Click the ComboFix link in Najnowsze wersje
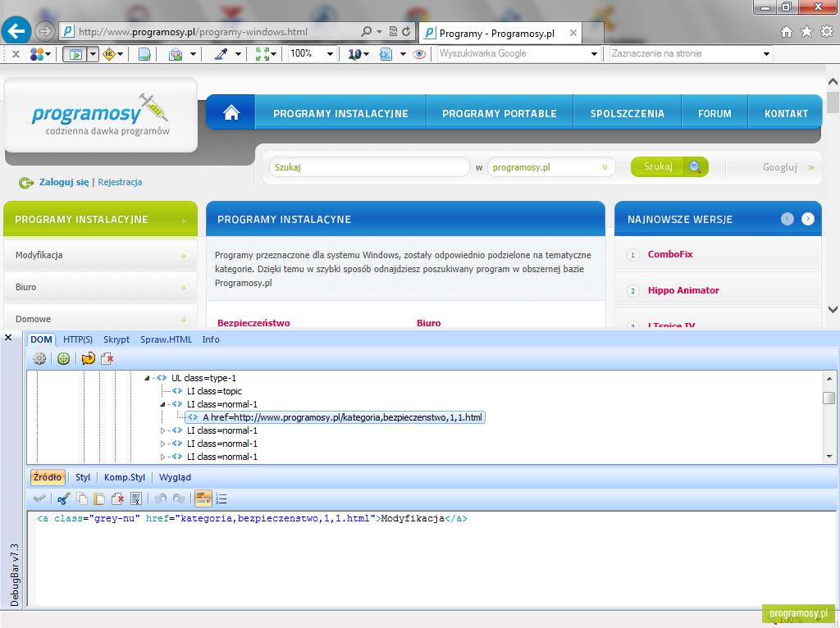 tap(670, 254)
